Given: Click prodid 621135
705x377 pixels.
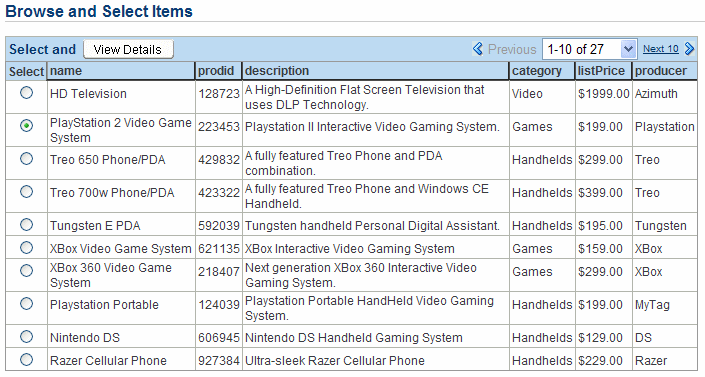Looking at the screenshot, I should 219,249.
